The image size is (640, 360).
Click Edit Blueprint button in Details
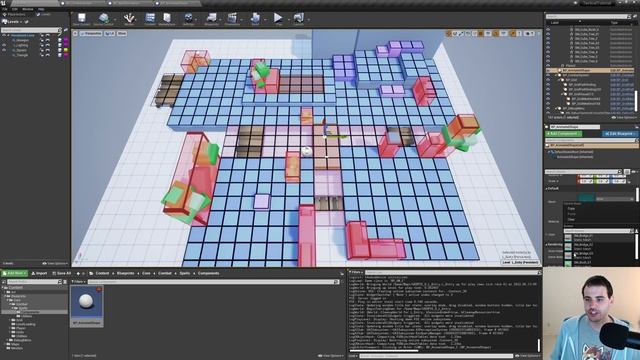pos(619,133)
